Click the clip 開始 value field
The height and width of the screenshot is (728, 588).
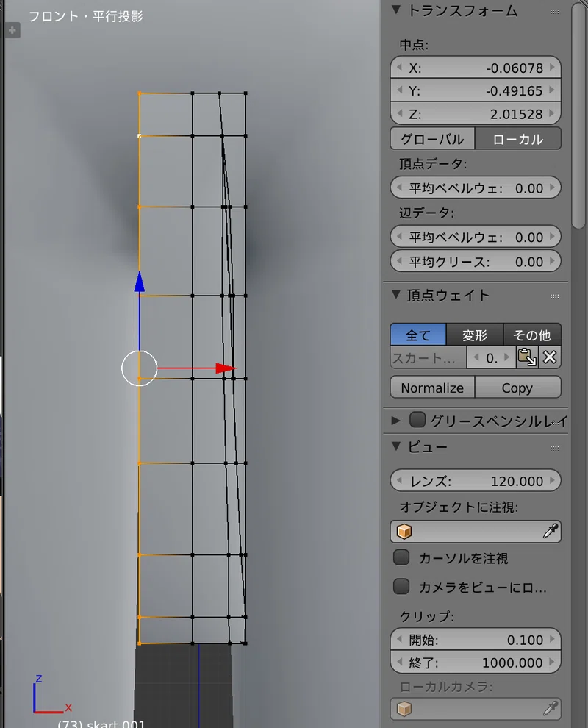click(476, 639)
